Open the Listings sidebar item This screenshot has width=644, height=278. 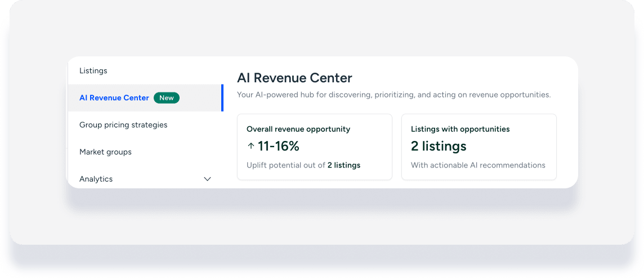pos(93,70)
